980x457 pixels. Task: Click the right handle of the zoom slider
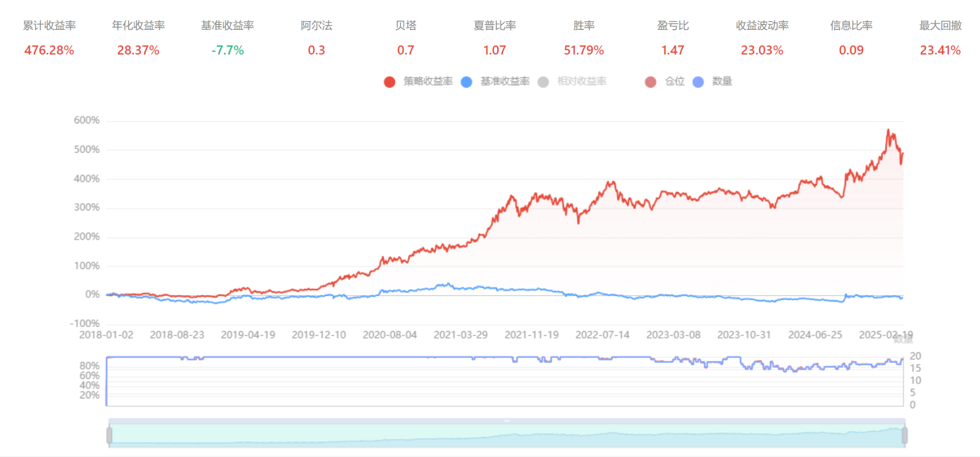(x=905, y=435)
